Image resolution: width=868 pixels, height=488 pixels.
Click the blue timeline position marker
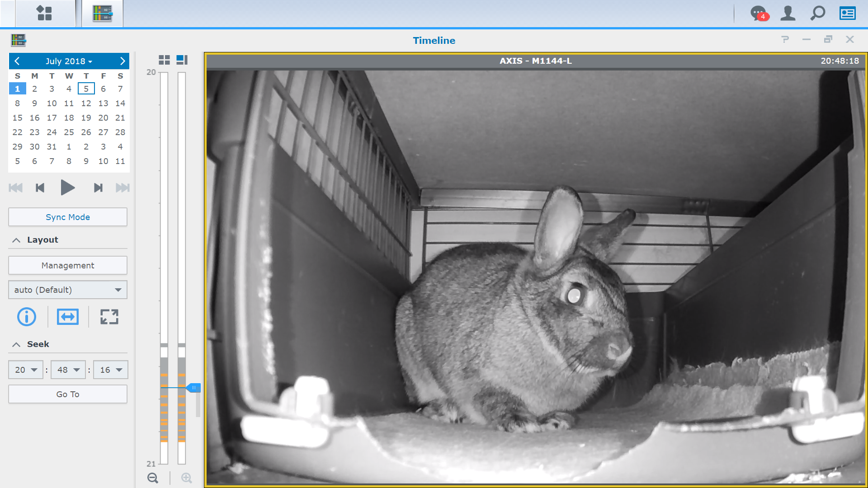point(193,388)
